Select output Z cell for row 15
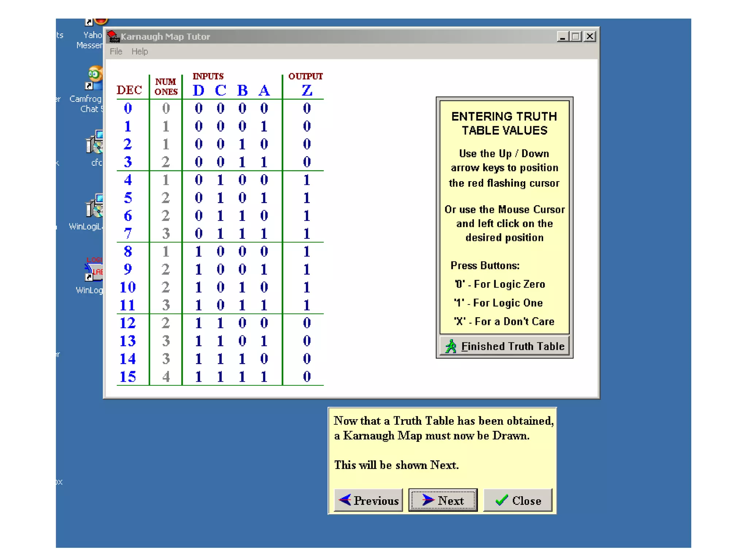The height and width of the screenshot is (560, 747). (307, 377)
